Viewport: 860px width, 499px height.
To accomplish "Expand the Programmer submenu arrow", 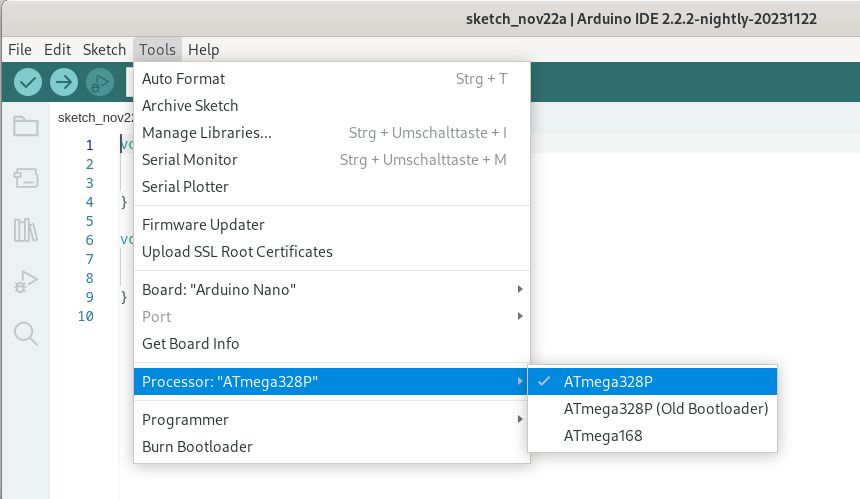I will pyautogui.click(x=520, y=419).
